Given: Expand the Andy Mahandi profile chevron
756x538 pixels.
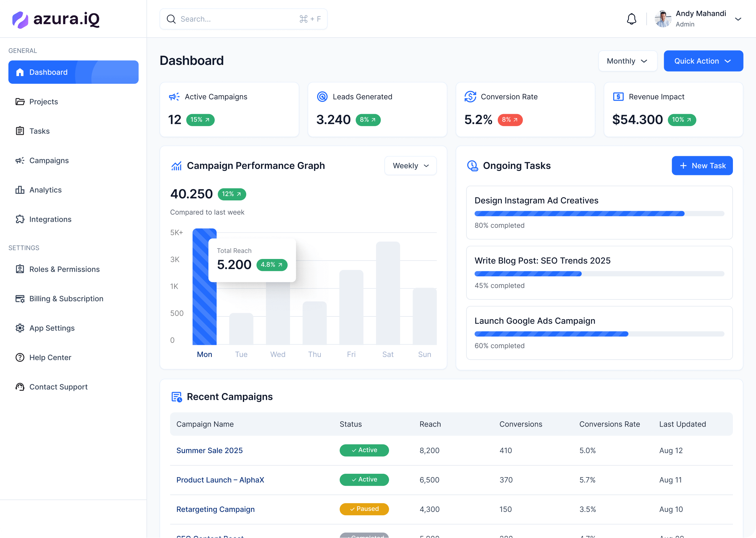Looking at the screenshot, I should (738, 19).
